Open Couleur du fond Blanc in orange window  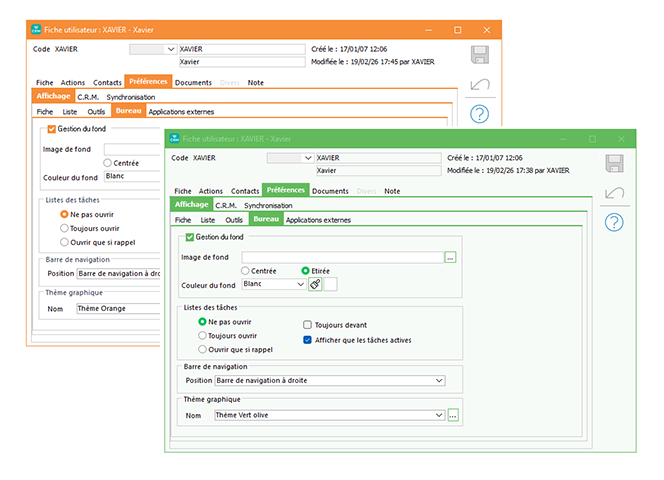(132, 176)
